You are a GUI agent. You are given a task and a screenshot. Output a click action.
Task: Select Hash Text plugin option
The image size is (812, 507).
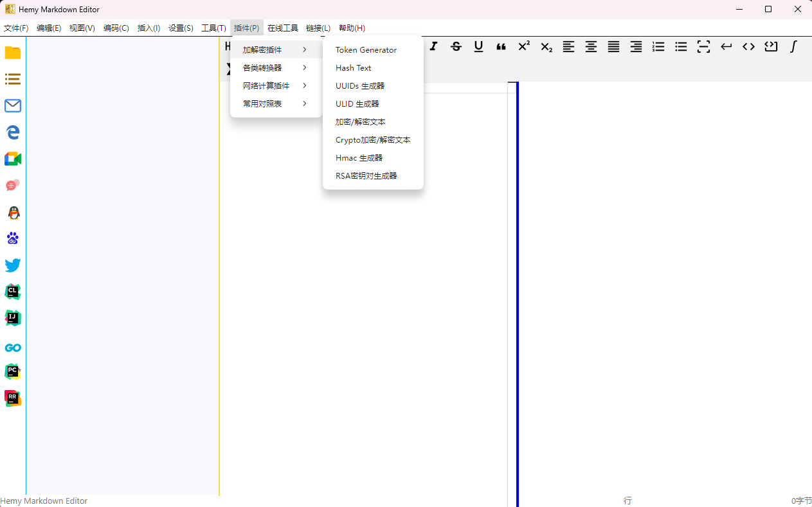(x=354, y=67)
